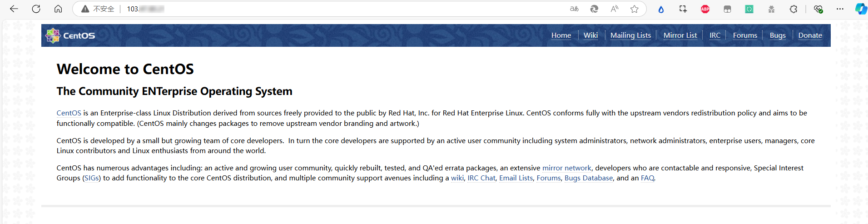Open the Extensions puzzle-piece menu
868x224 pixels.
pyautogui.click(x=794, y=9)
